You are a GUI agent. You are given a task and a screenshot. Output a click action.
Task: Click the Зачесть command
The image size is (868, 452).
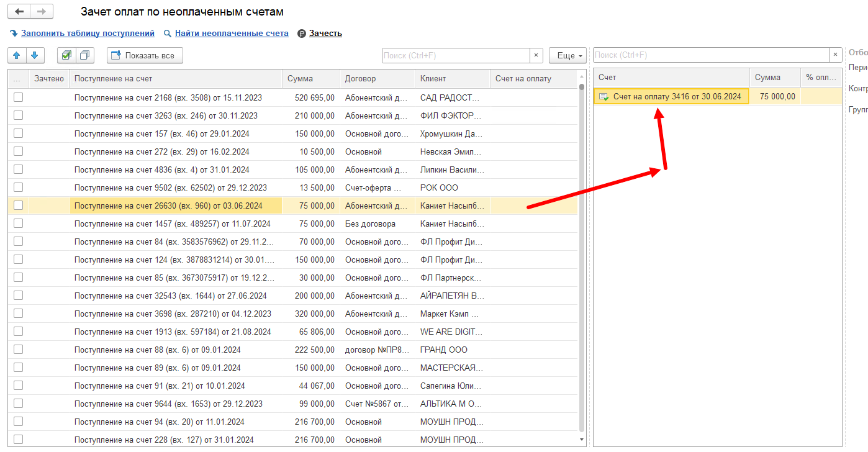coord(325,33)
